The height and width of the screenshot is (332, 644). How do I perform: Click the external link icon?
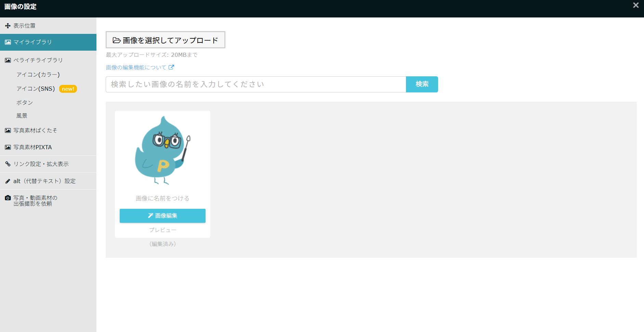(x=171, y=67)
